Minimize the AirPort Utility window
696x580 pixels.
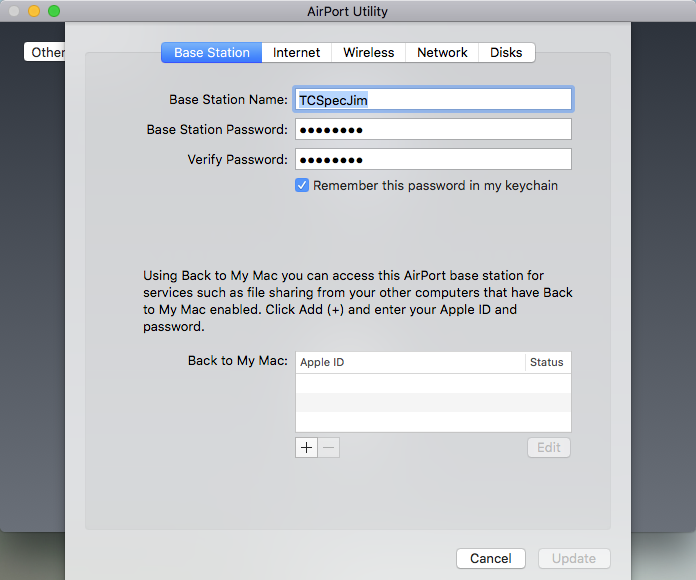(34, 11)
